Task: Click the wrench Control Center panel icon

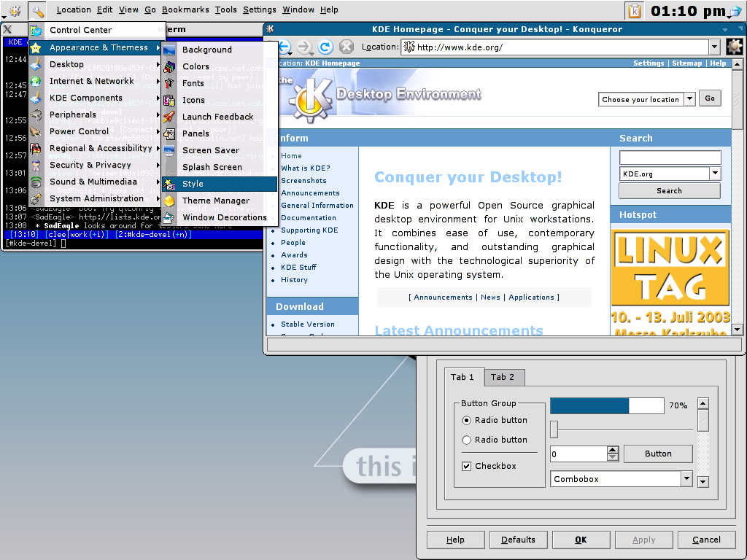Action: click(x=37, y=10)
